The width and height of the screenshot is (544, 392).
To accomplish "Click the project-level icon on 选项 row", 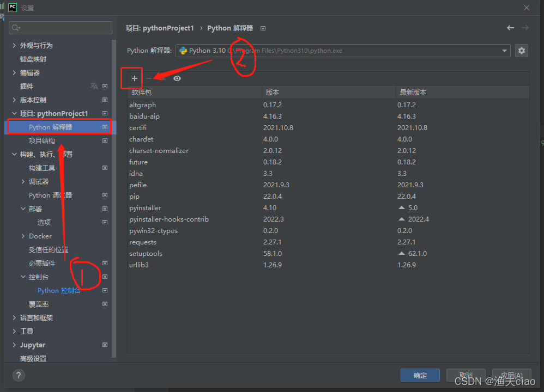I will click(x=105, y=222).
